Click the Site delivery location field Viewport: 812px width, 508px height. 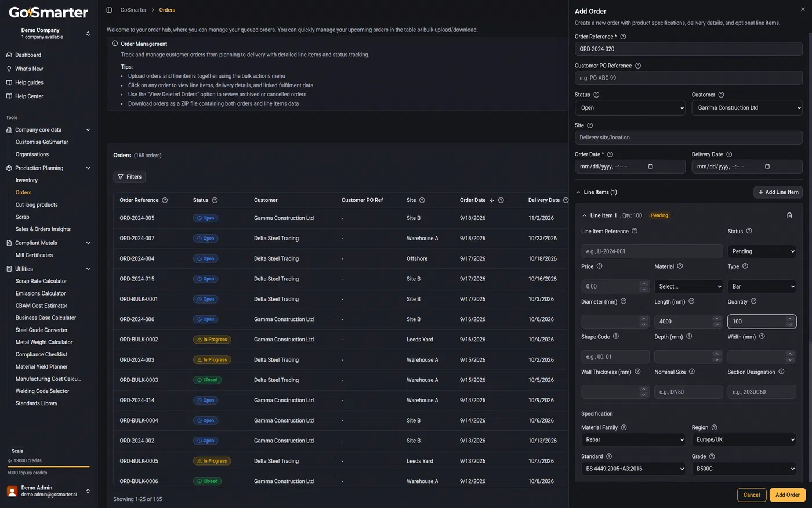tap(688, 138)
